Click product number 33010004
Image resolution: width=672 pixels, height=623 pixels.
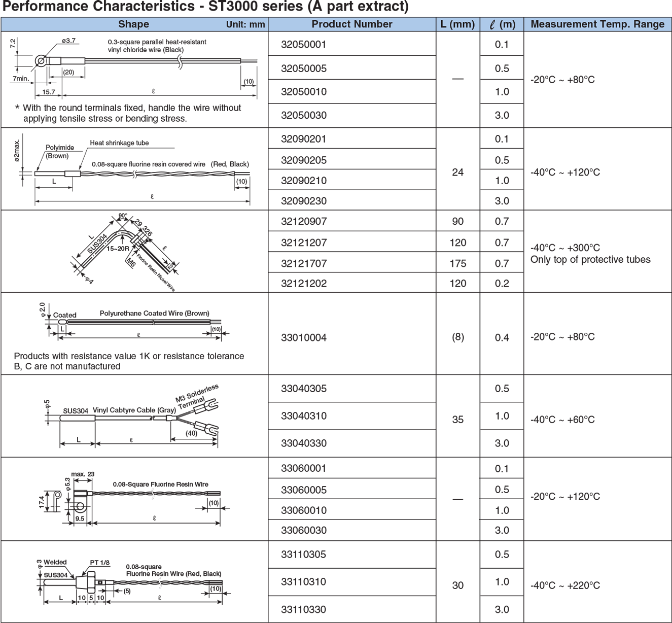pos(304,338)
